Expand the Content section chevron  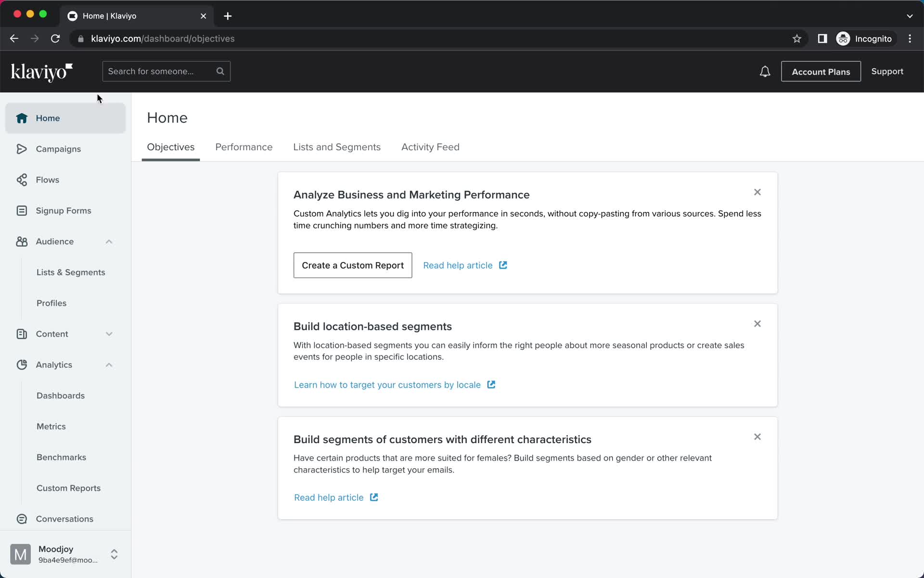[109, 334]
